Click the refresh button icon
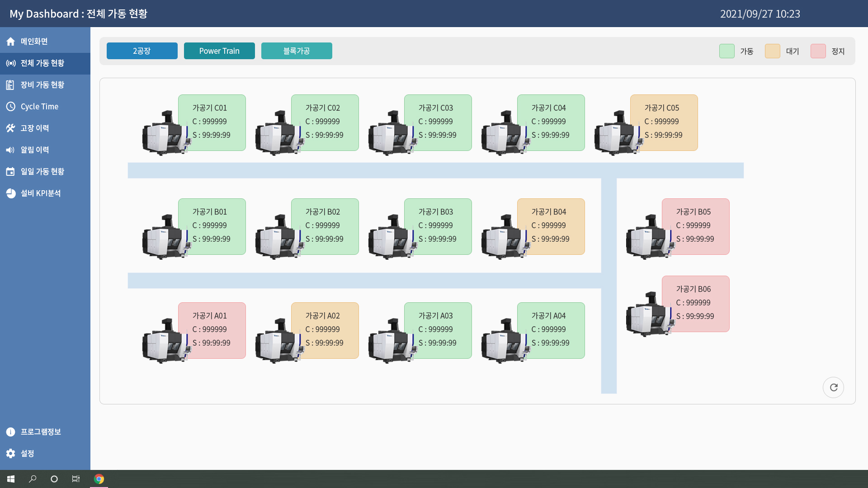 (833, 387)
